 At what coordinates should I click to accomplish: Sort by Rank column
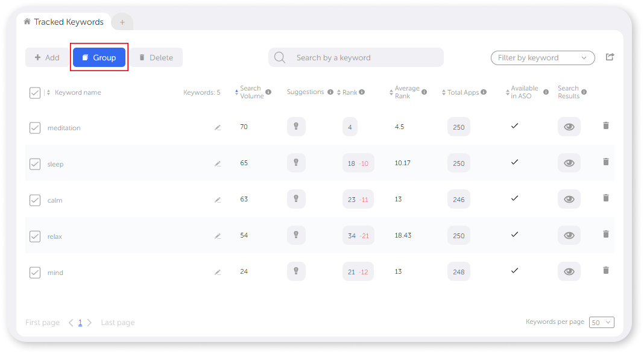click(x=339, y=92)
